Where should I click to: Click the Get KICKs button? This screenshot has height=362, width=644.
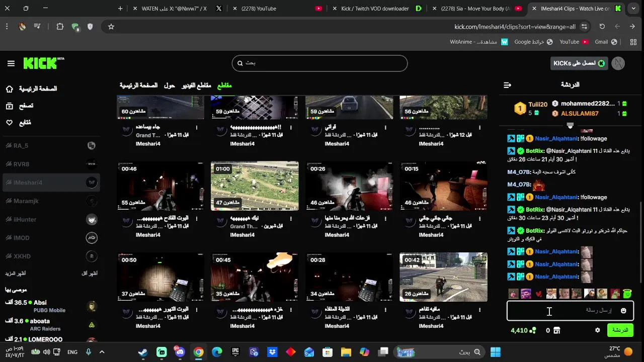[579, 63]
